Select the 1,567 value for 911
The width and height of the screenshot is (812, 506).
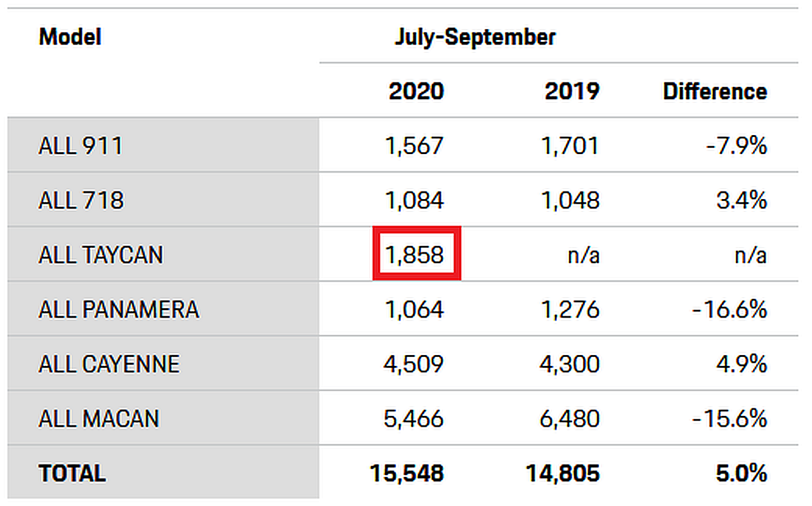coord(414,146)
